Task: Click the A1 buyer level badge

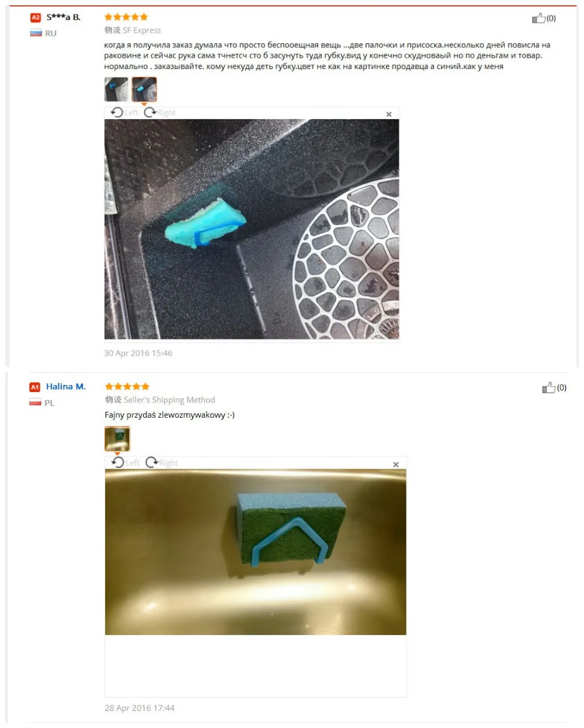Action: pyautogui.click(x=35, y=387)
